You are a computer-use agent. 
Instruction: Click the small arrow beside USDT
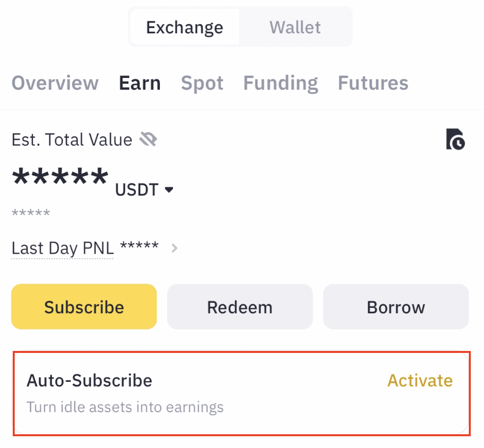tap(169, 190)
